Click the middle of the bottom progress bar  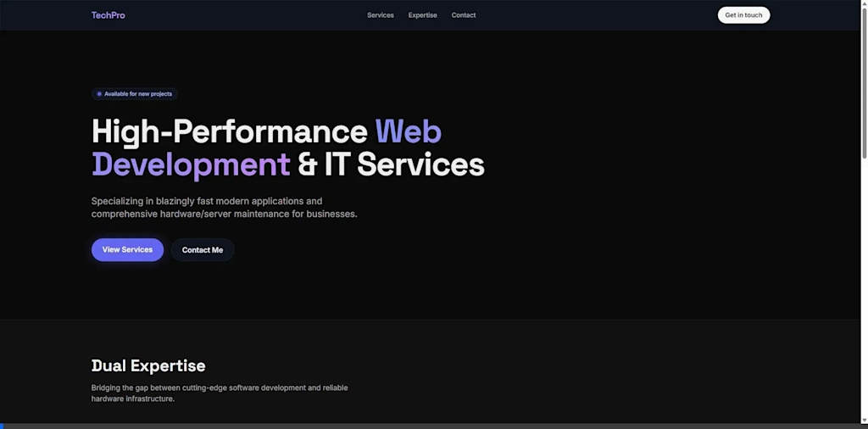434,426
